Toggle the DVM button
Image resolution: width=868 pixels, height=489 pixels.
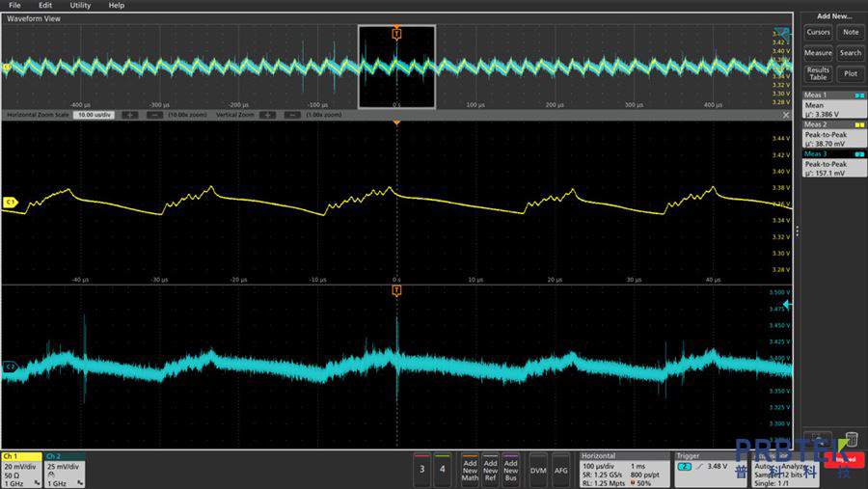(537, 470)
